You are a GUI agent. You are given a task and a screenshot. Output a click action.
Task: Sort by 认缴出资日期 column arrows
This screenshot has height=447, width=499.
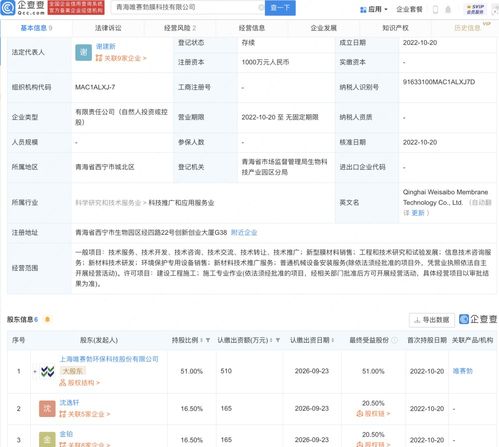point(332,340)
